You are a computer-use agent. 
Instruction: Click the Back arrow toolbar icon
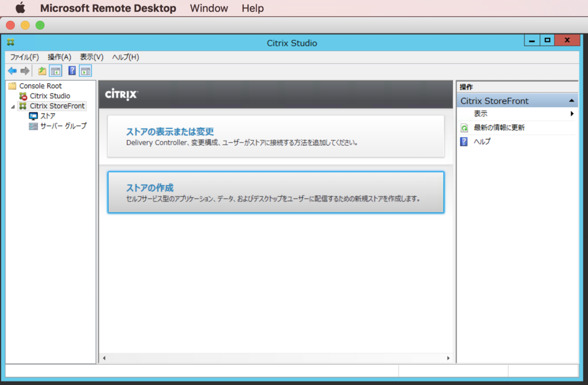(13, 71)
